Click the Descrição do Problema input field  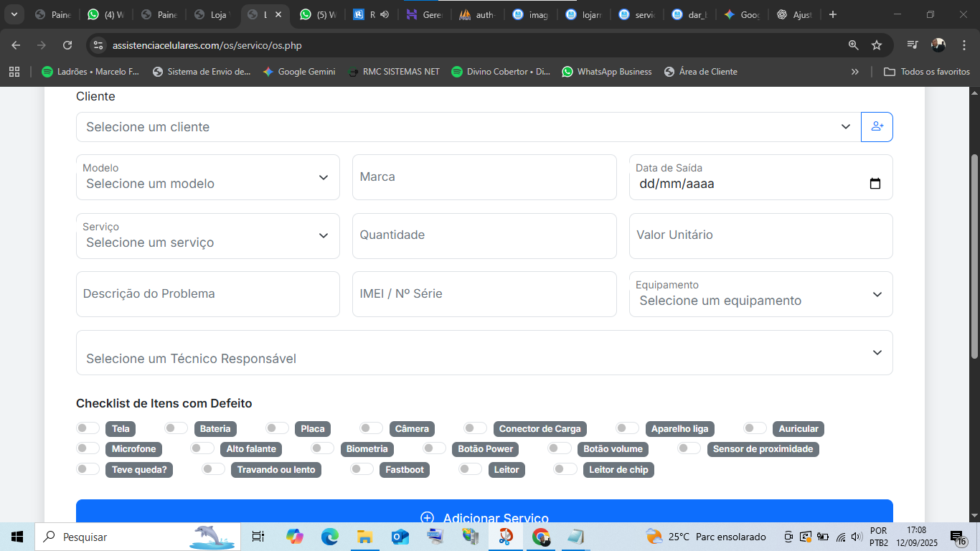pos(207,294)
